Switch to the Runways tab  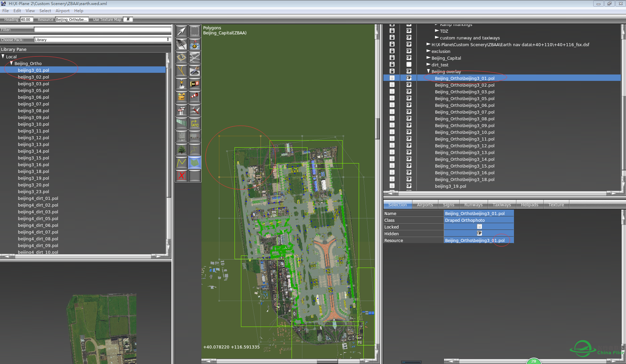click(473, 205)
